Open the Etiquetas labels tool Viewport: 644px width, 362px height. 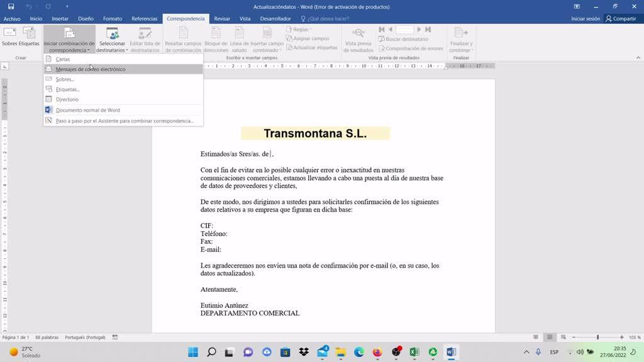[x=29, y=36]
